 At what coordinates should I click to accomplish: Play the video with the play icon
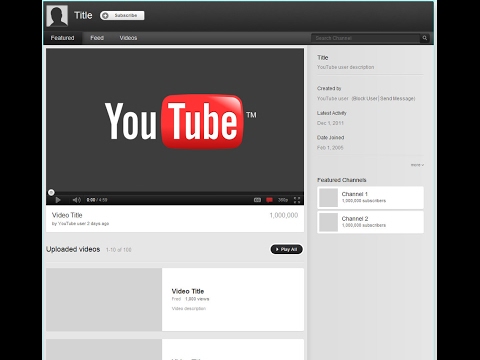(58, 200)
